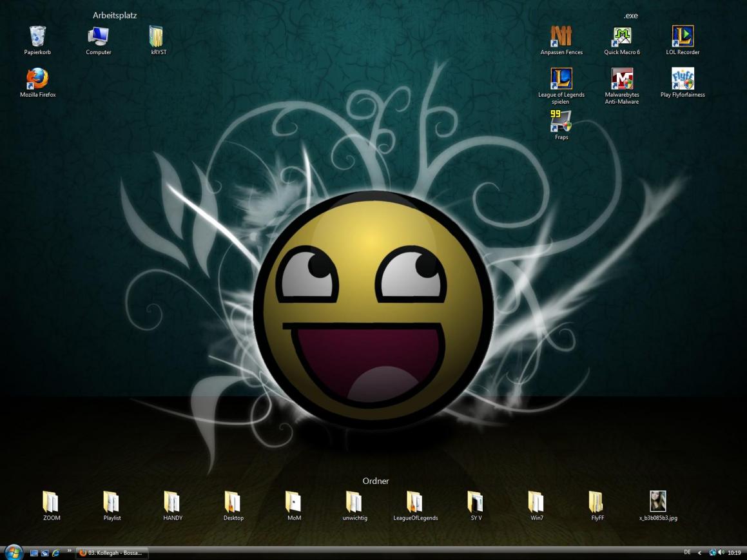747x560 pixels.
Task: Click the Playlist folder
Action: pyautogui.click(x=112, y=501)
